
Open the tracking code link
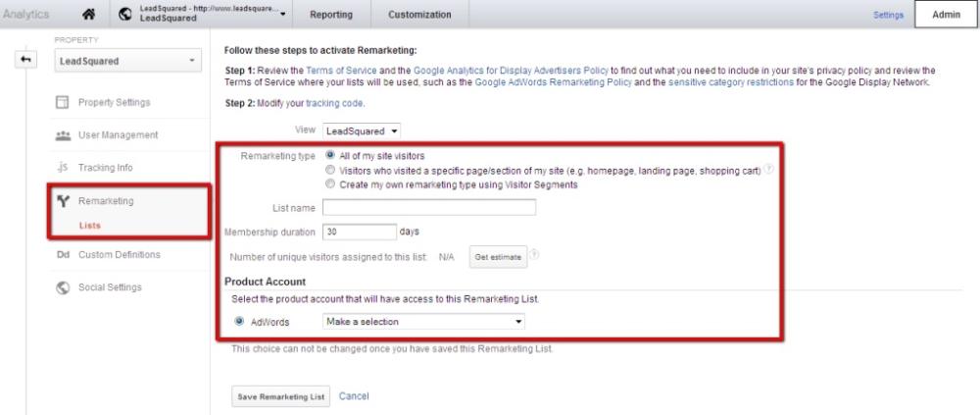pyautogui.click(x=334, y=103)
